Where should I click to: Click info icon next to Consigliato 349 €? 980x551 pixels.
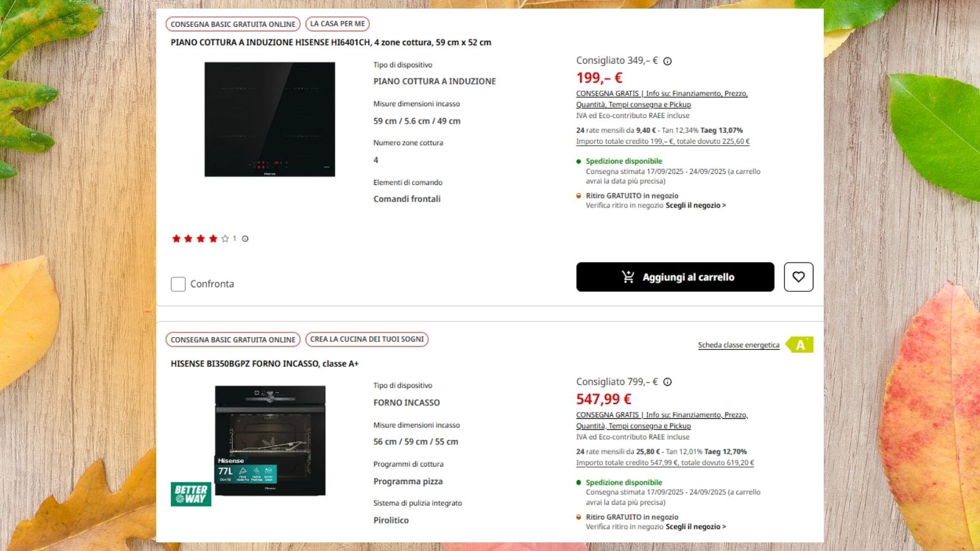(668, 61)
